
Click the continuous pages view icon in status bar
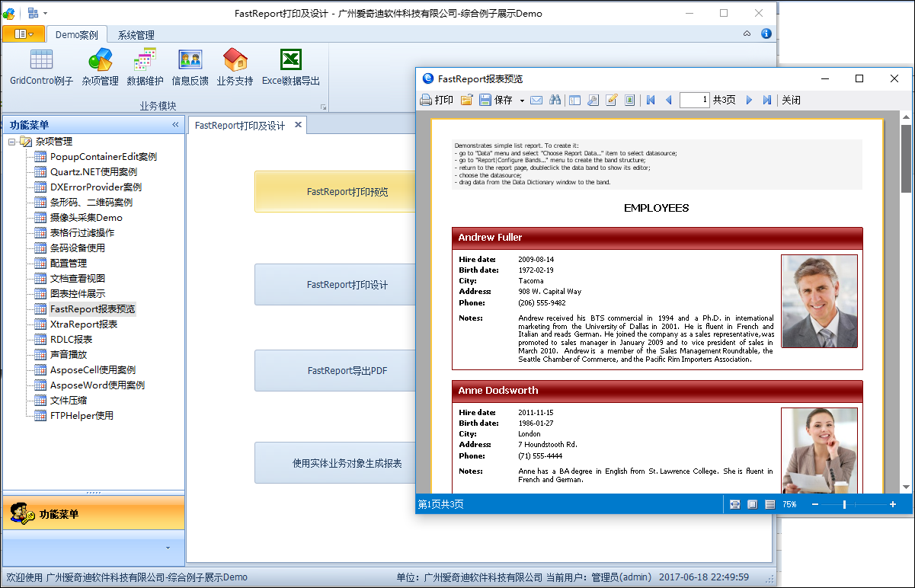[x=769, y=504]
